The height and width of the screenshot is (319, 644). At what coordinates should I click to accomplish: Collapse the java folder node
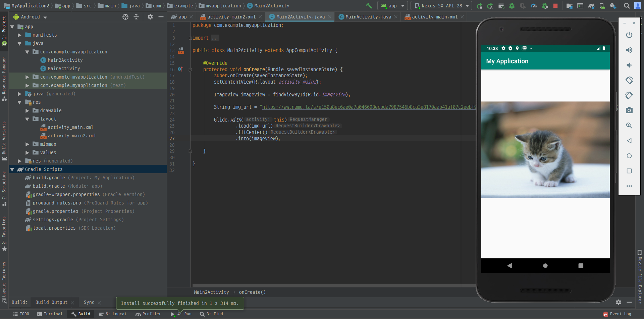pyautogui.click(x=20, y=43)
